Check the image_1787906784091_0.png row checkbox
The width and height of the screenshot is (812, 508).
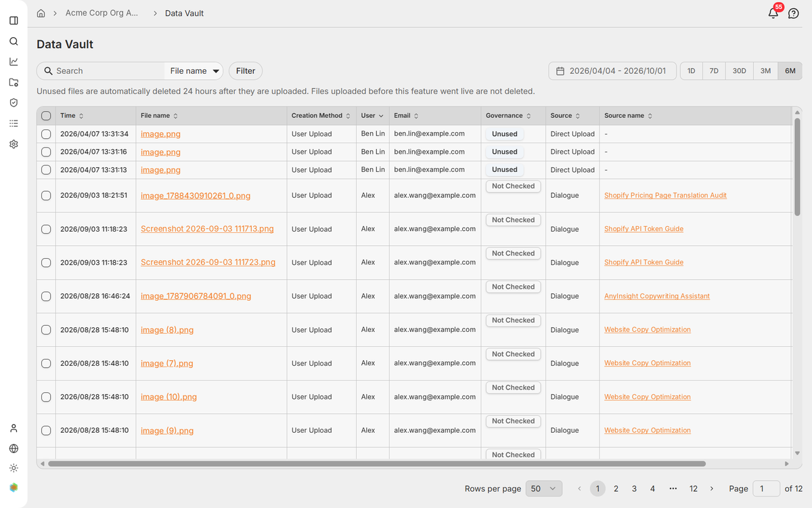point(46,296)
